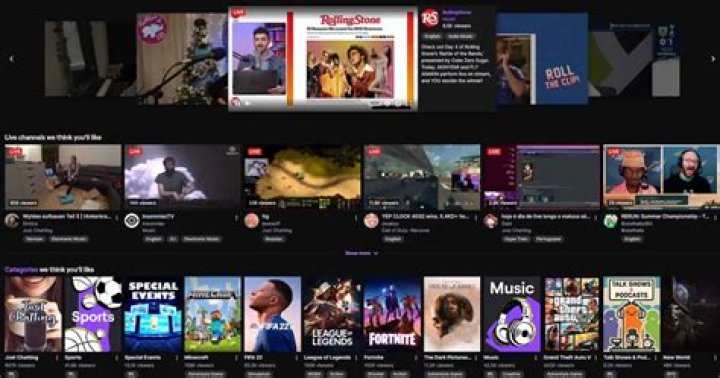Open the green avatar of the championship stream
Image resolution: width=720 pixels, height=378 pixels.
pos(610,221)
